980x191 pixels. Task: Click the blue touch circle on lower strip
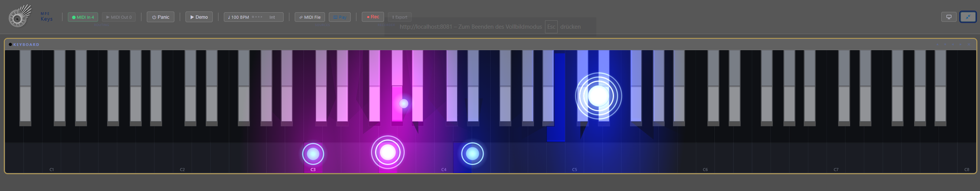click(x=472, y=153)
